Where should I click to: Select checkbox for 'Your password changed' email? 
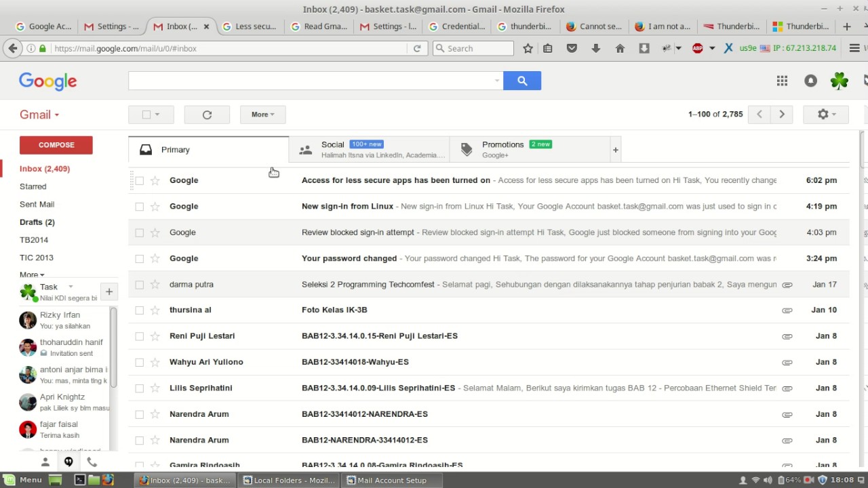point(140,258)
